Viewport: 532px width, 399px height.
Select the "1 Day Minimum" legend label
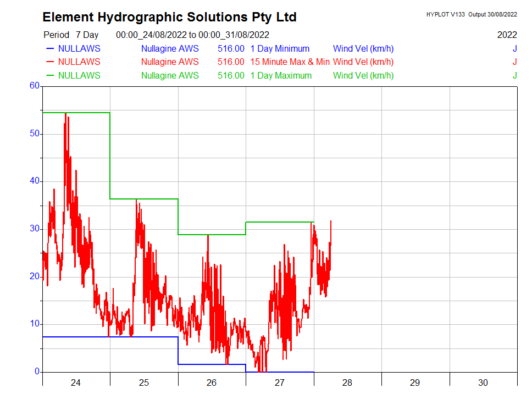point(280,49)
